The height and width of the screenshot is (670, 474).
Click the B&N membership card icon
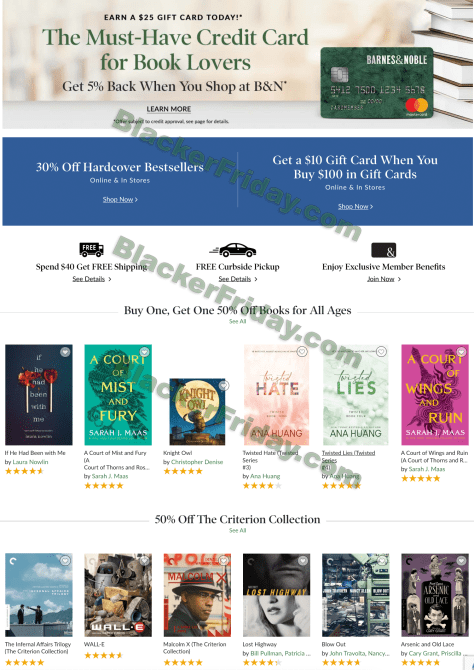click(383, 250)
